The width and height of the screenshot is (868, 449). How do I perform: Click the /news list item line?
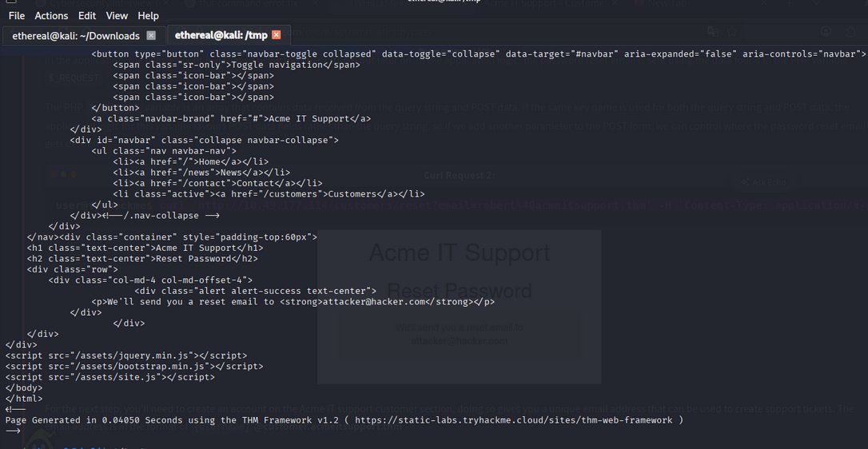click(x=201, y=173)
